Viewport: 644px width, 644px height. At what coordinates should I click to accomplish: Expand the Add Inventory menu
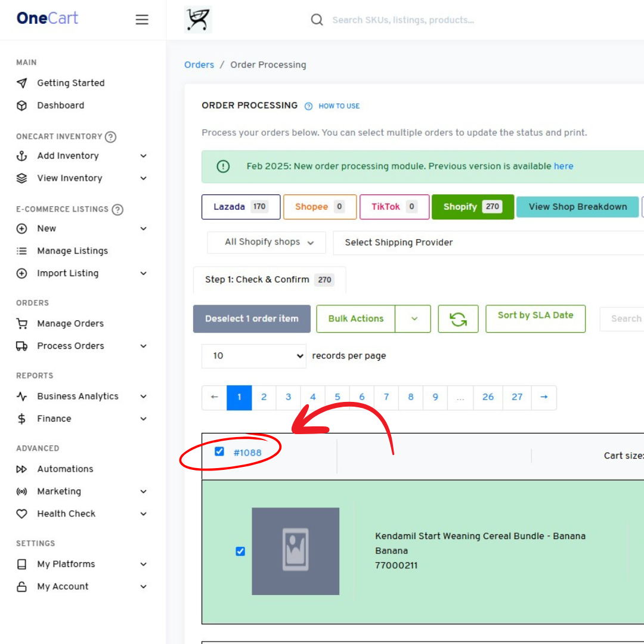(x=143, y=156)
